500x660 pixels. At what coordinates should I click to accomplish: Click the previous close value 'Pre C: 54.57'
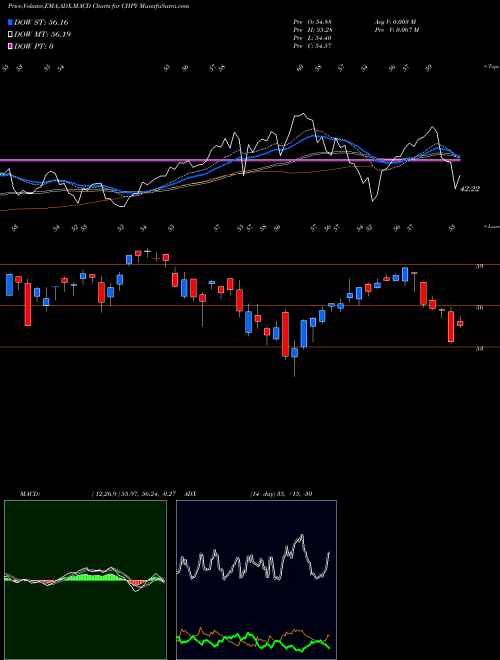click(x=312, y=46)
